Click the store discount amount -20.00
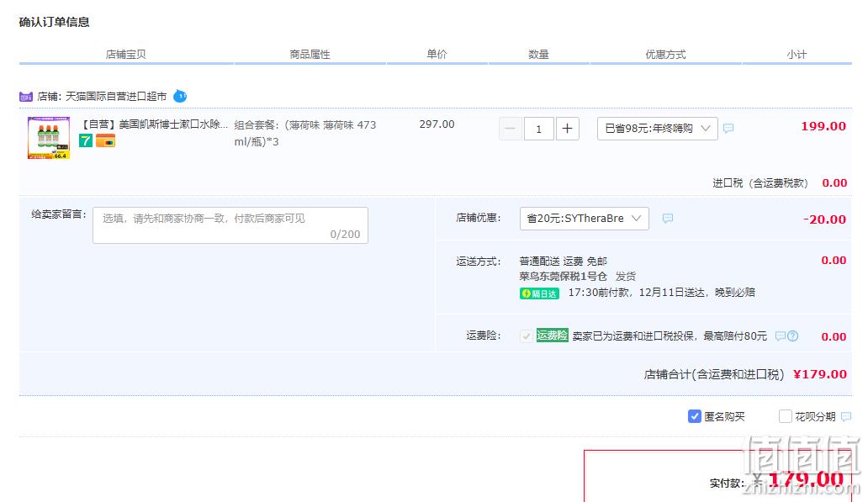 pos(825,219)
